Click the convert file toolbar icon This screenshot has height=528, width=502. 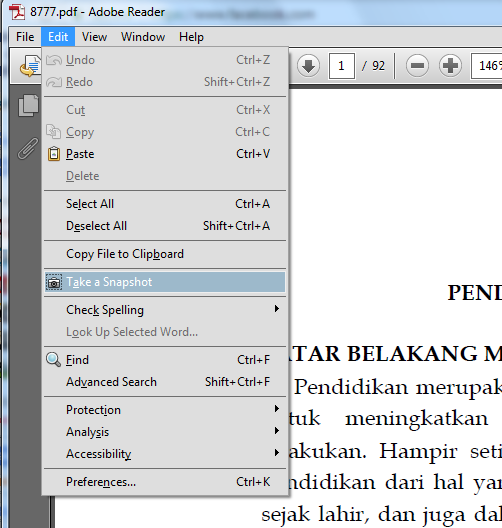pyautogui.click(x=30, y=66)
